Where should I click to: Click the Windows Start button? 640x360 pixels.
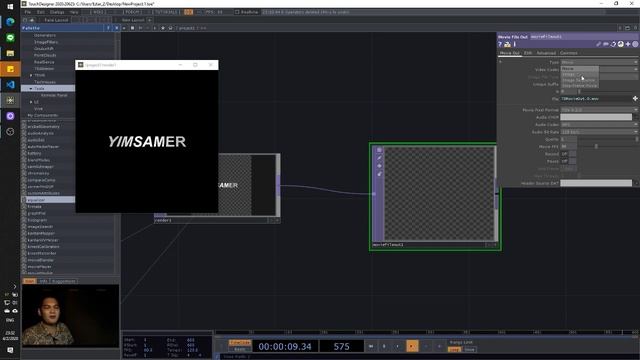tap(10, 6)
